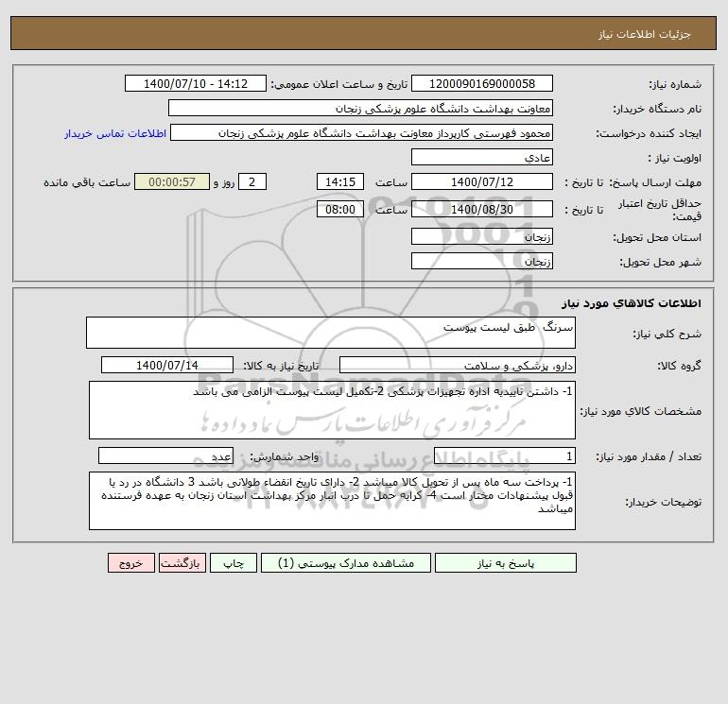Click the goods specifications text area
The width and height of the screenshot is (728, 704).
coord(332,410)
